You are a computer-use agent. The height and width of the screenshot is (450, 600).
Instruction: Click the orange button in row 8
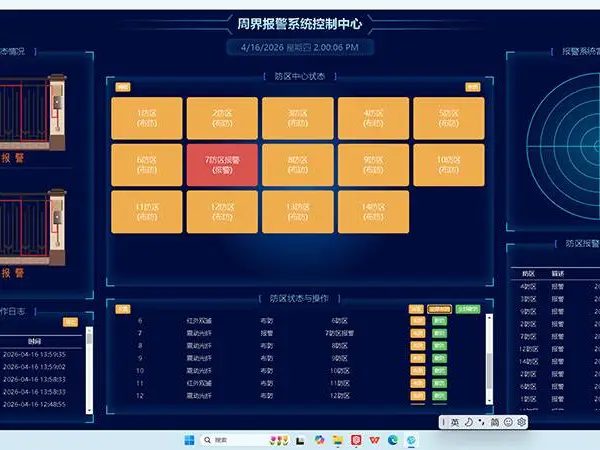coord(417,346)
